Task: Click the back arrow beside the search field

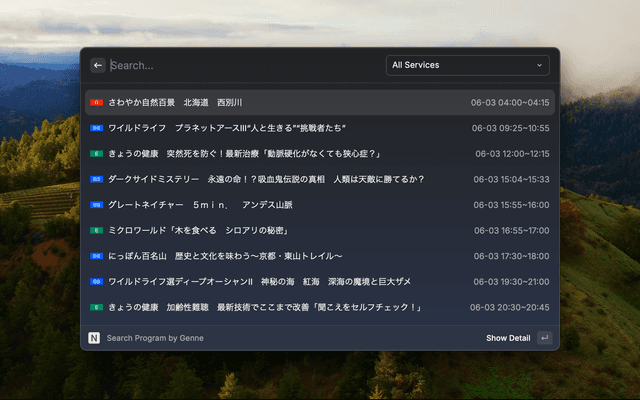Action: coord(98,65)
